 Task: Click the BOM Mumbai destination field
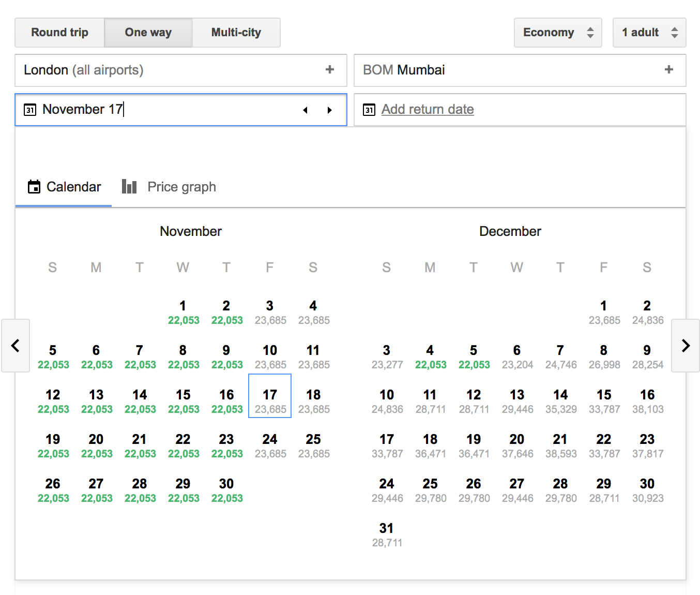(x=507, y=70)
